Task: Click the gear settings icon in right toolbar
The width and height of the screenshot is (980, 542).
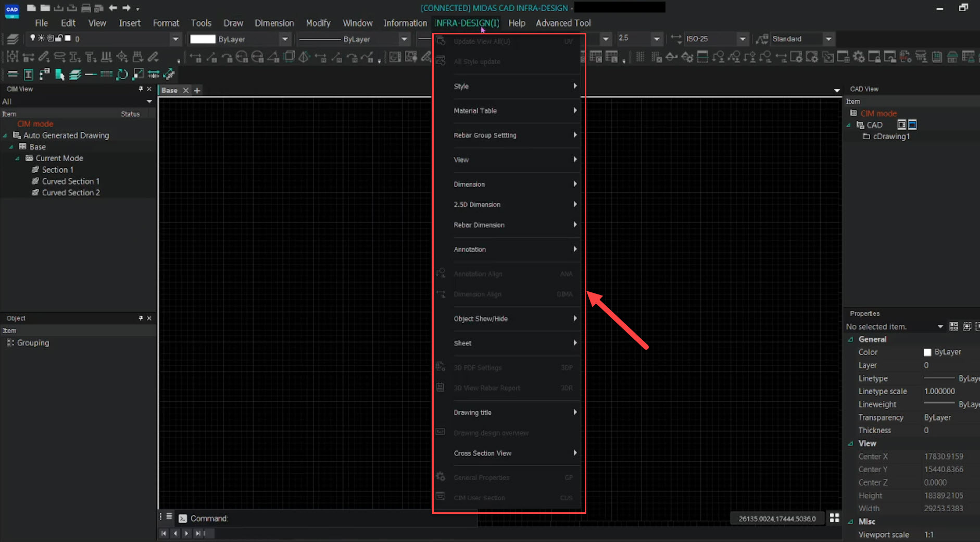Action: coord(859,57)
